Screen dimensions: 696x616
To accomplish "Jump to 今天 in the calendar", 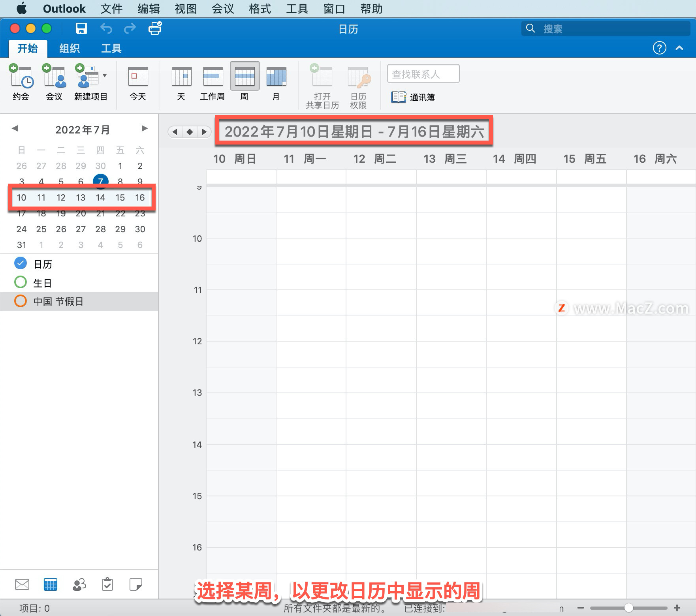I will [x=138, y=83].
